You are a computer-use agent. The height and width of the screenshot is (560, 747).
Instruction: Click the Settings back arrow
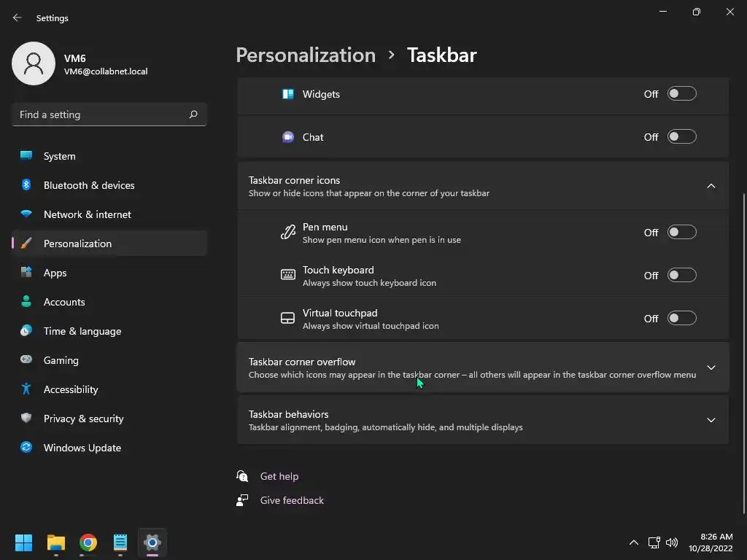tap(18, 17)
